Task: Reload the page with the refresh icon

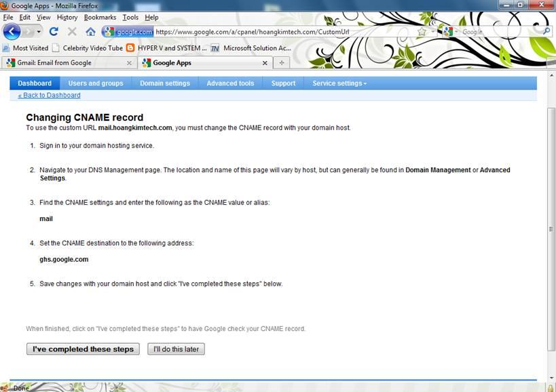Action: (54, 32)
